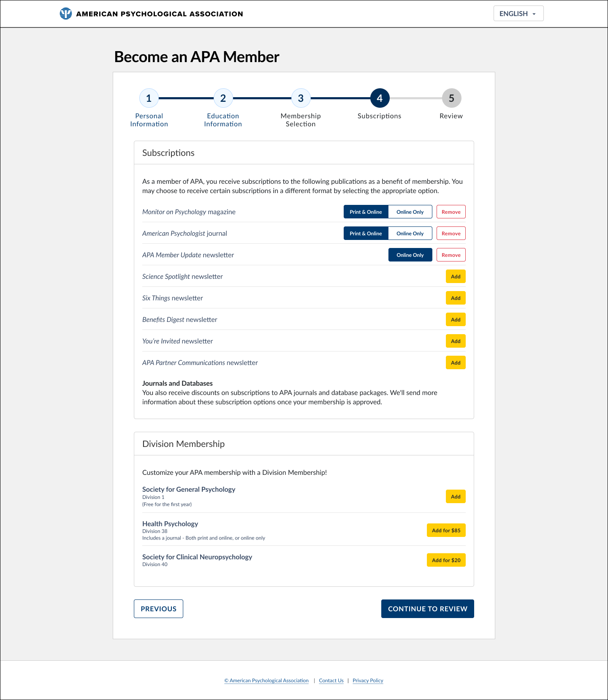The width and height of the screenshot is (608, 700).
Task: Choose Print & Online for American Psychologist
Action: [x=366, y=234]
